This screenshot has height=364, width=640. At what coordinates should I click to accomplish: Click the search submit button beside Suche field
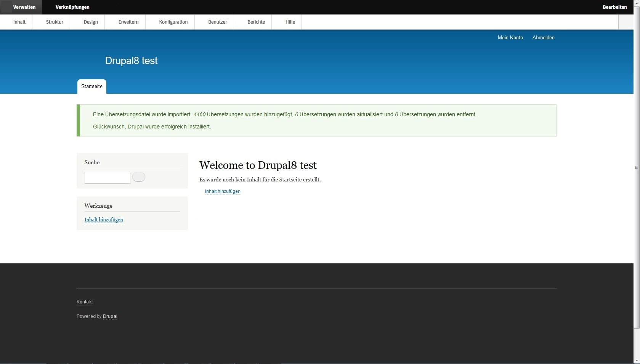pyautogui.click(x=139, y=177)
